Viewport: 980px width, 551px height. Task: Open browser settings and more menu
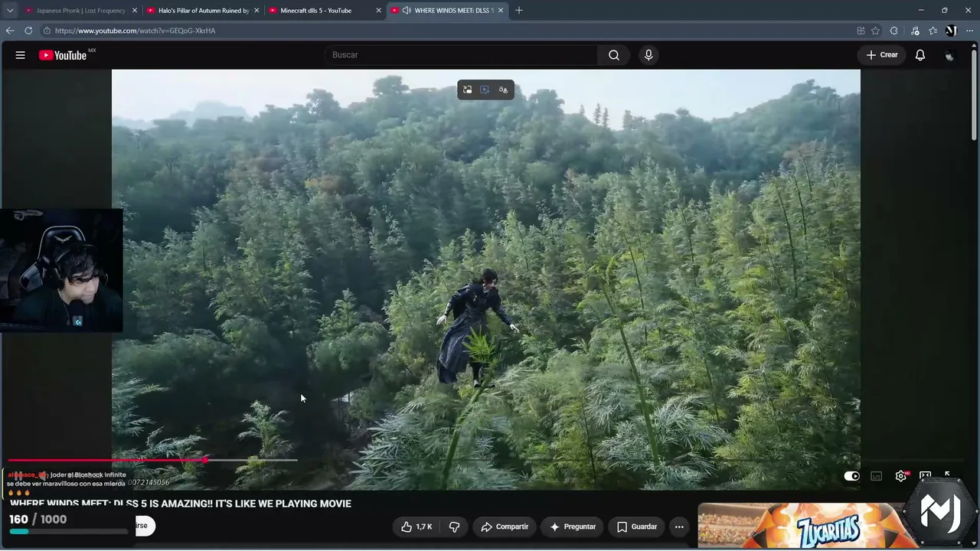969,31
